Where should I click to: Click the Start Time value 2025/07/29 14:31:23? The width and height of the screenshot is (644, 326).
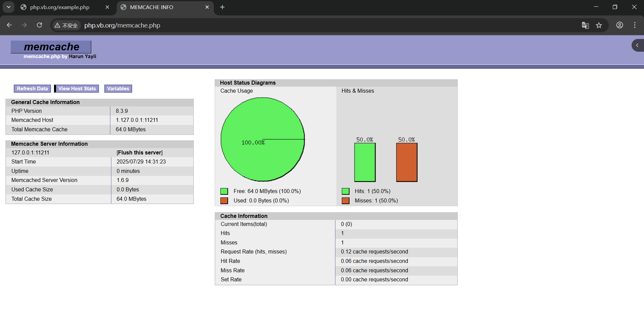[x=141, y=161]
